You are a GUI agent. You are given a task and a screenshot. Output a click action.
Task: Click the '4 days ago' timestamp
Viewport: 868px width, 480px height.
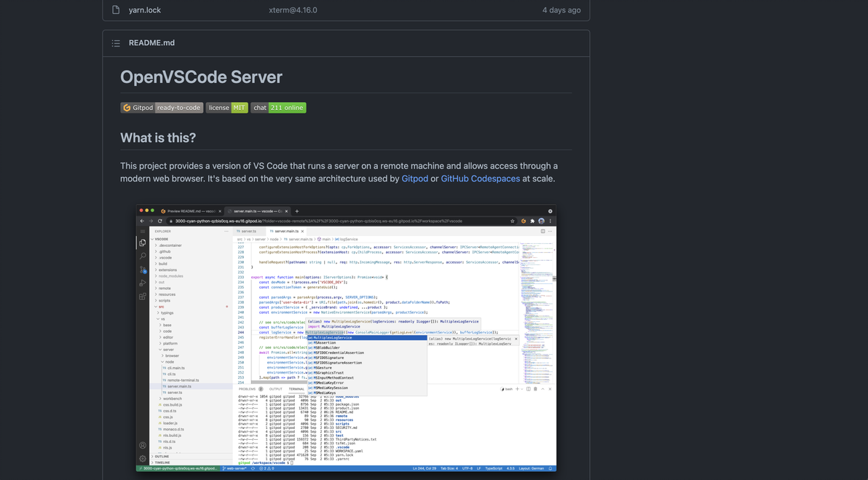pyautogui.click(x=561, y=10)
